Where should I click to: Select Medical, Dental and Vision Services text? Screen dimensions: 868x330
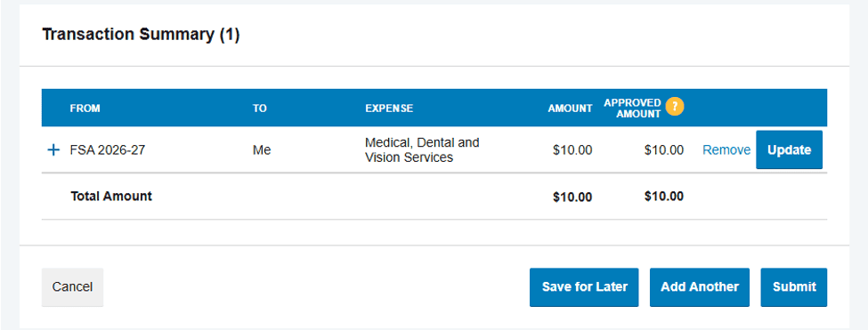click(x=422, y=149)
